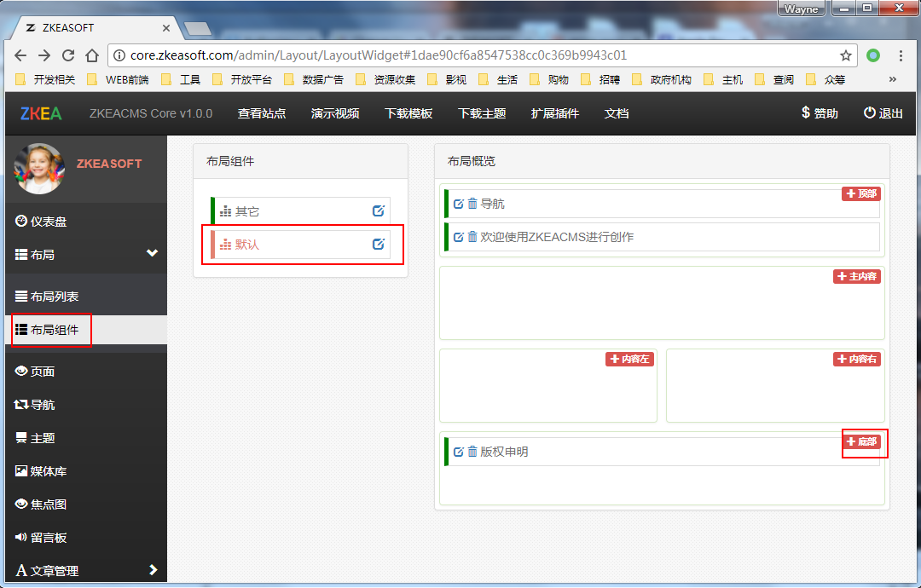The height and width of the screenshot is (588, 921).
Task: Go to browser home icon
Action: (x=92, y=55)
